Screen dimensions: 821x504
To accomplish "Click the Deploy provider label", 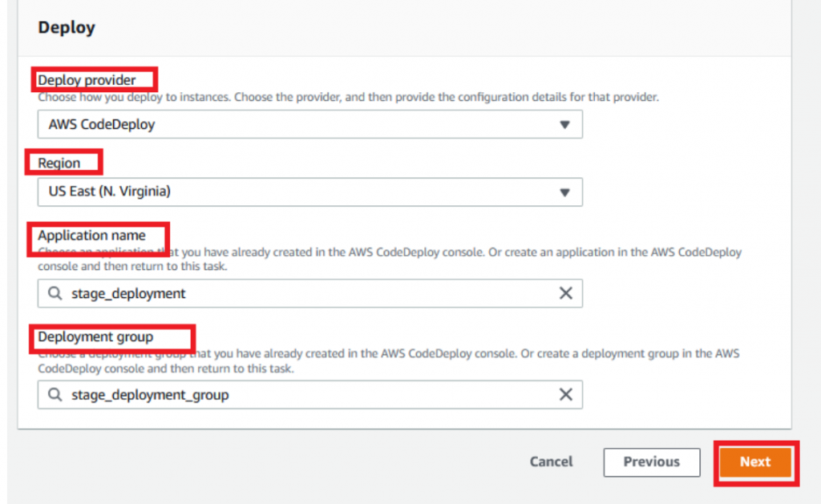I will click(x=87, y=80).
